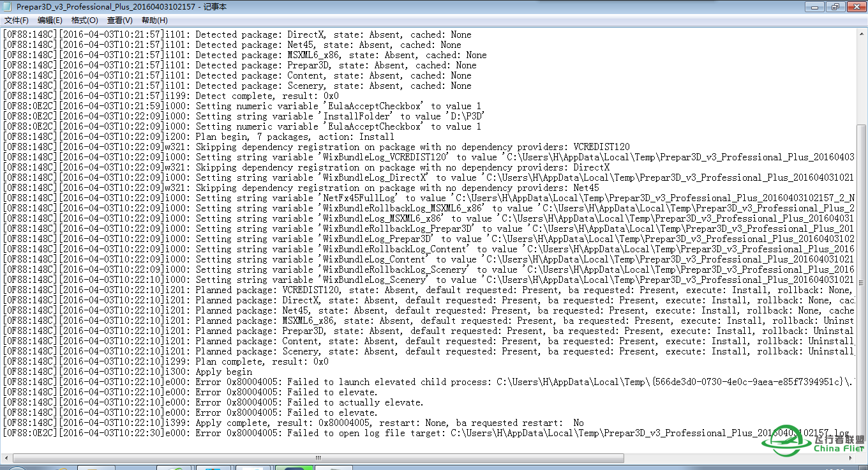Click the 'Planned package: Prepar3D' line
868x470 pixels.
[x=429, y=331]
